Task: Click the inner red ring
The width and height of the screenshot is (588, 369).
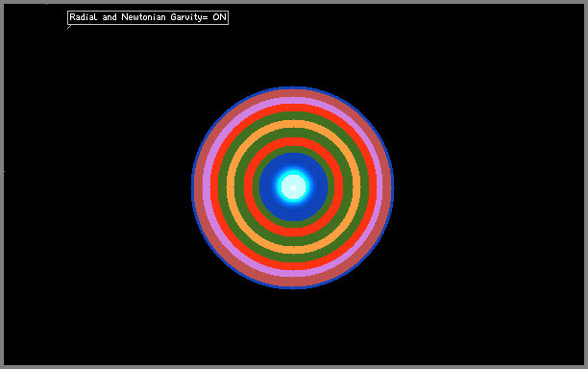Action: [293, 141]
